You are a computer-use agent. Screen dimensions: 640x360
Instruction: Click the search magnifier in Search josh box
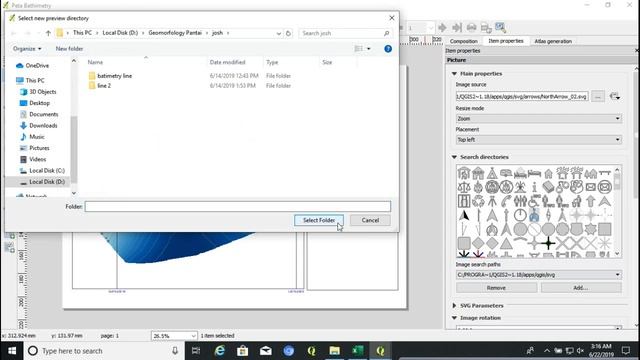coord(386,33)
